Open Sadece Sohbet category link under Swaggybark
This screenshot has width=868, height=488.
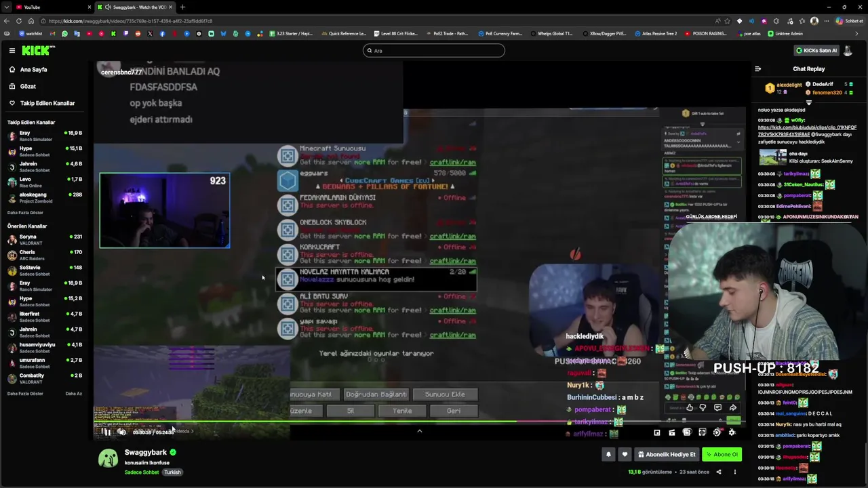pos(142,472)
